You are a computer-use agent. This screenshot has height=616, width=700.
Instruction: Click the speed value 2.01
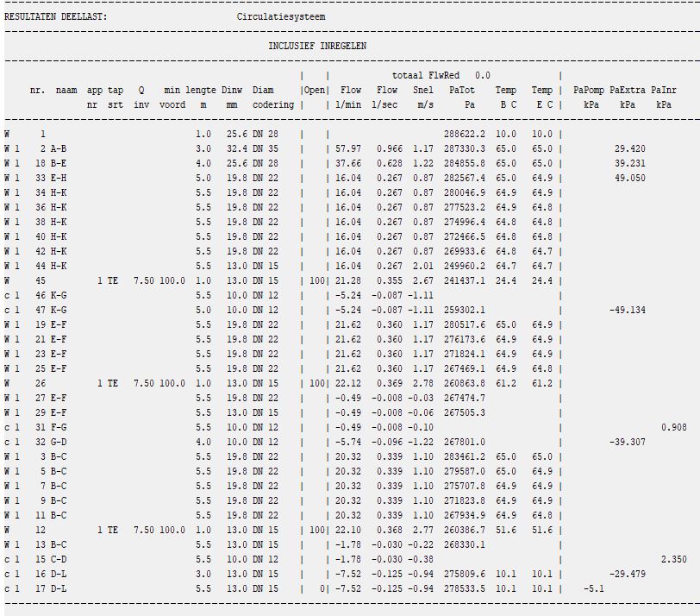tap(422, 266)
